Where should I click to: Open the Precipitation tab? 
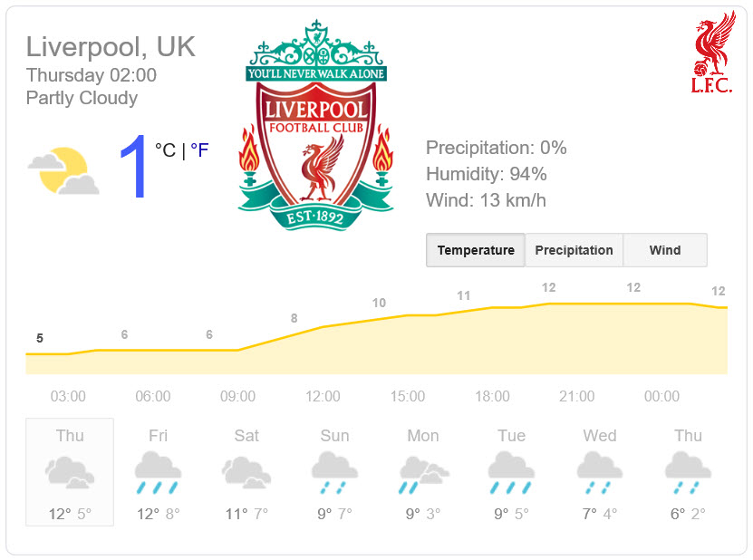tap(574, 250)
